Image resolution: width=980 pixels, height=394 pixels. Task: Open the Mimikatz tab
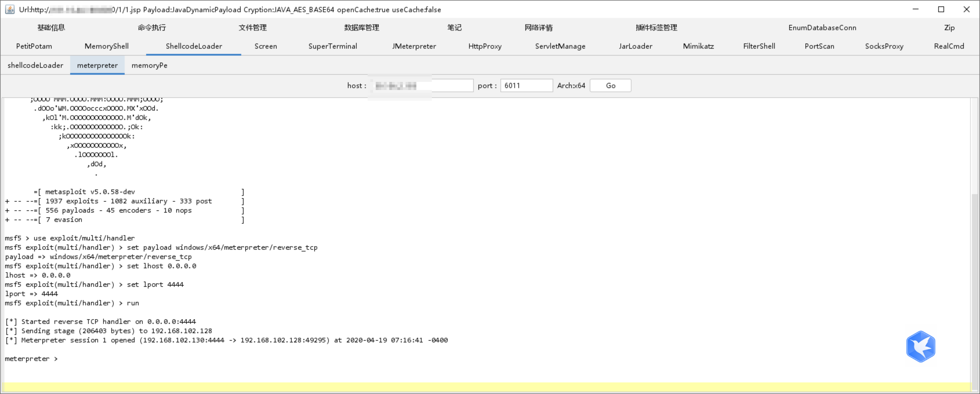point(698,46)
